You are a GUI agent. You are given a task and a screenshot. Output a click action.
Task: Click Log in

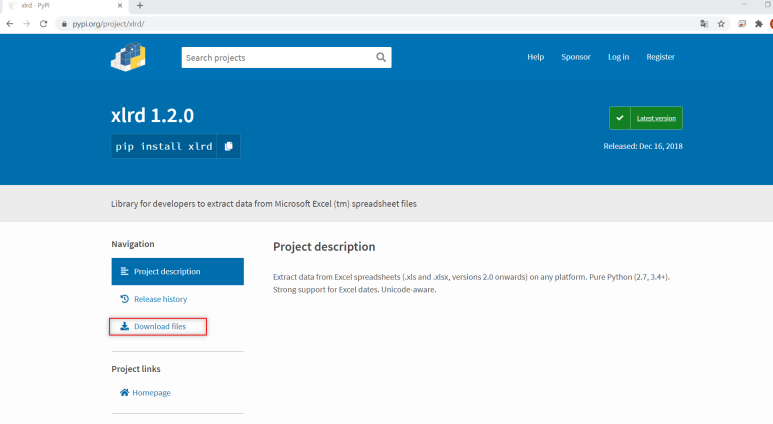coord(618,57)
